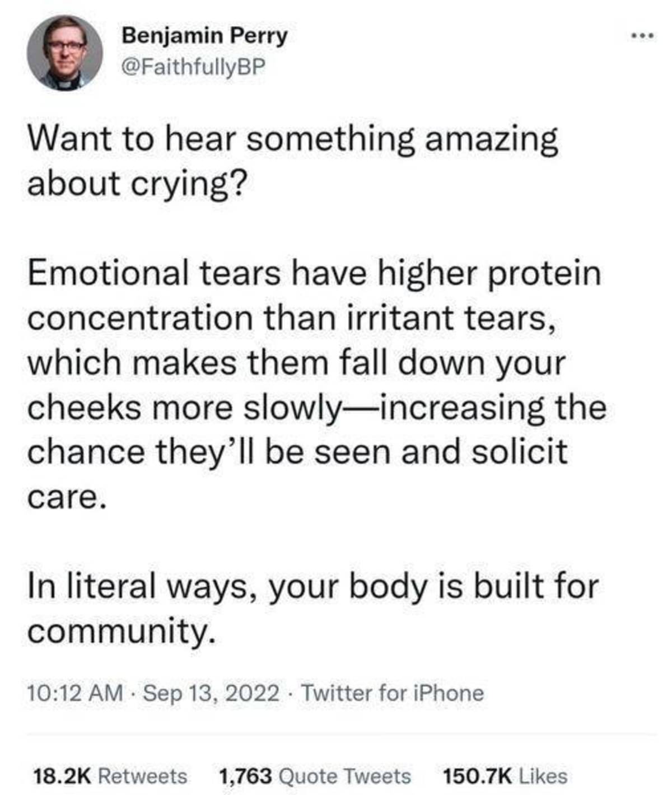Open the Benjamin Perry display name link
Image resolution: width=672 pixels, height=795 pixels.
tap(204, 36)
